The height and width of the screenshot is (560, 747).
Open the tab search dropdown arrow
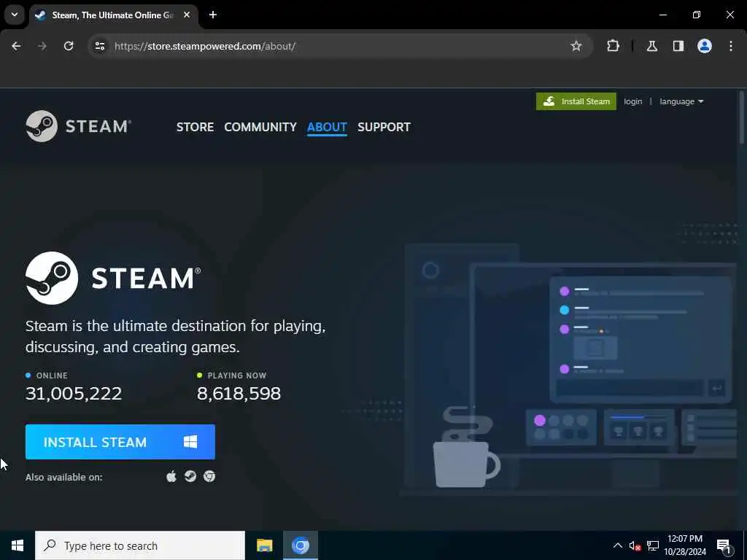coord(15,15)
